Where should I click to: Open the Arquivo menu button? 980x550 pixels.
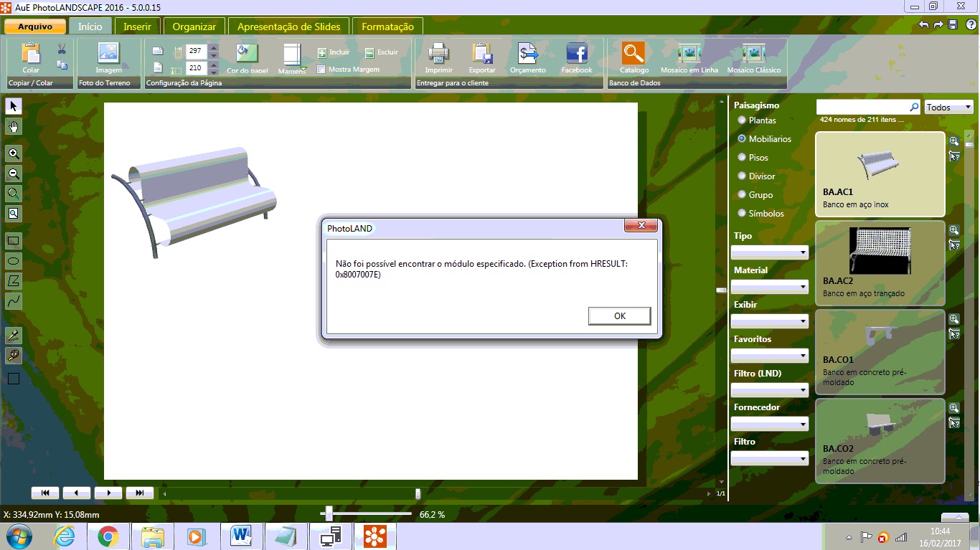(35, 27)
